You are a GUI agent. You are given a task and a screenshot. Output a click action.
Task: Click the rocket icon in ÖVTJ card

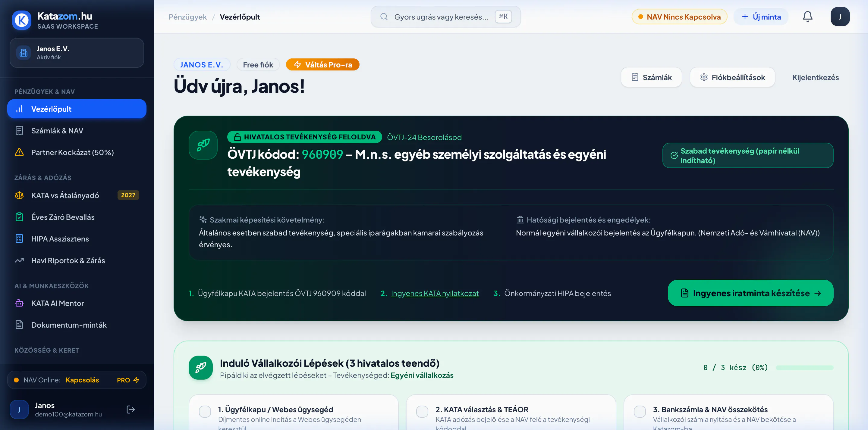(203, 145)
